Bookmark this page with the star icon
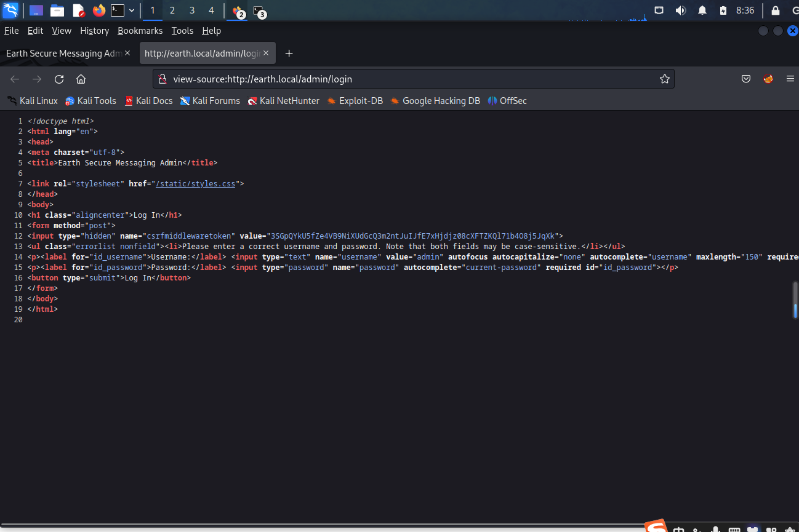 coord(665,79)
